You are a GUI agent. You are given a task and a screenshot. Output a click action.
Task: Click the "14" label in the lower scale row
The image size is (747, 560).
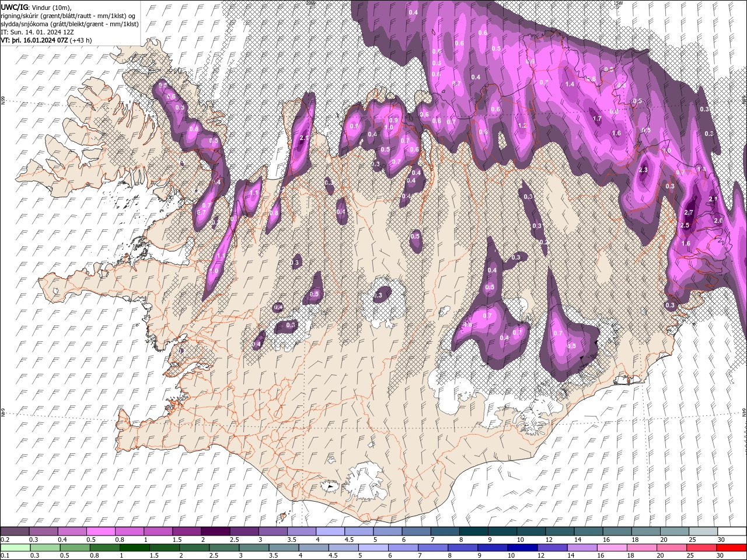coord(571,556)
